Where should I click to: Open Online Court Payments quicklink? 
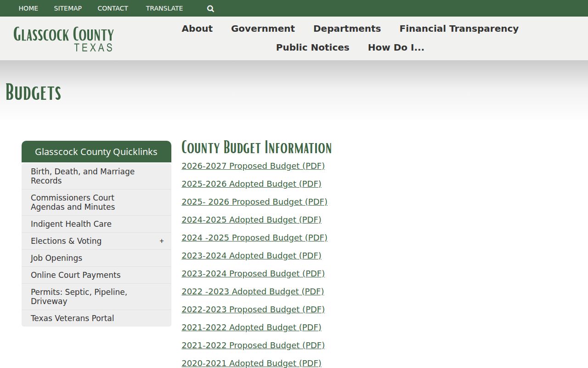pyautogui.click(x=96, y=275)
